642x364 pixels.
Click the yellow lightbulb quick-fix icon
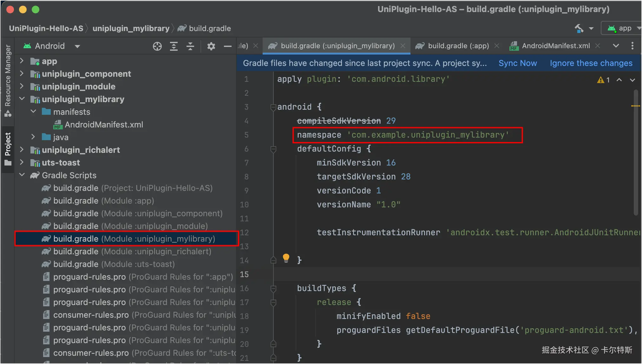tap(286, 258)
